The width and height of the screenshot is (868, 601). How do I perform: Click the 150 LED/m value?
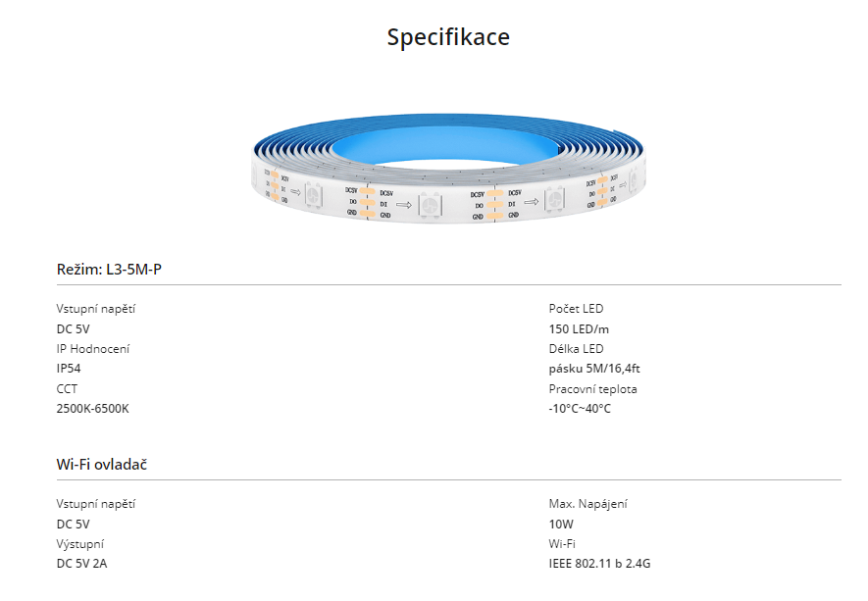click(579, 329)
